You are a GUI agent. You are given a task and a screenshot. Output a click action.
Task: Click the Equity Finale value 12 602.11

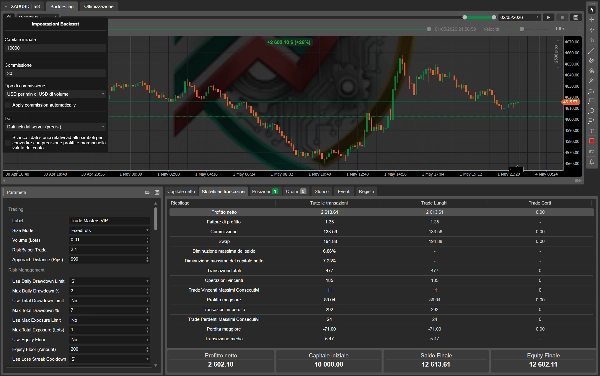pos(543,365)
